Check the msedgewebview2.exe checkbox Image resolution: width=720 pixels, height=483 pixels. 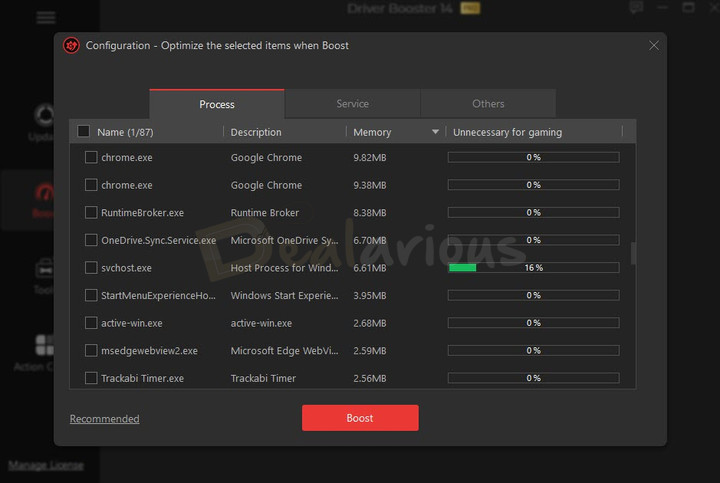91,350
